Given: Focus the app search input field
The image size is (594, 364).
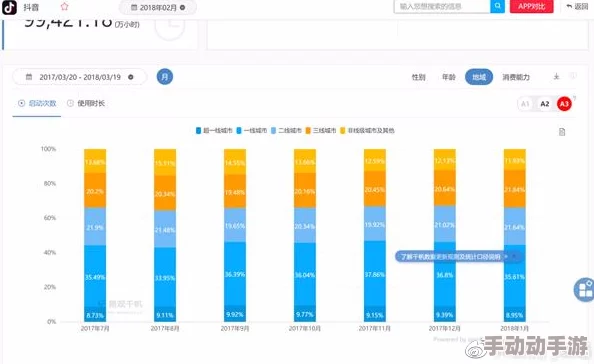Looking at the screenshot, I should click(442, 6).
